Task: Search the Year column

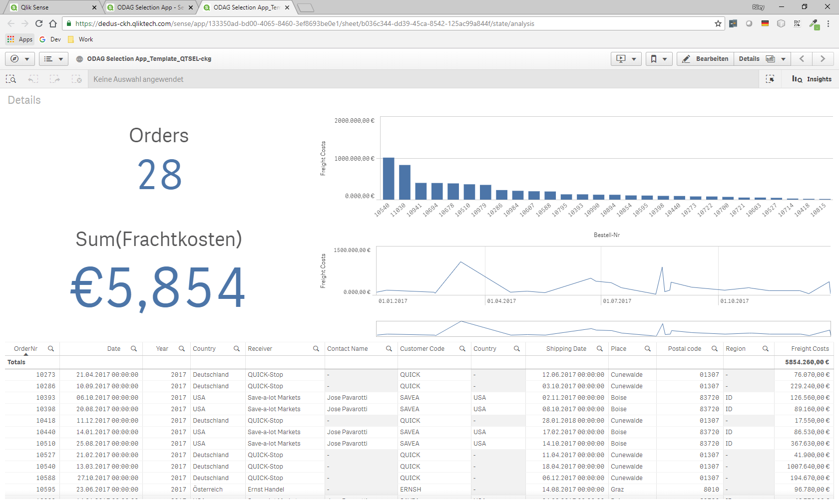Action: pyautogui.click(x=182, y=349)
